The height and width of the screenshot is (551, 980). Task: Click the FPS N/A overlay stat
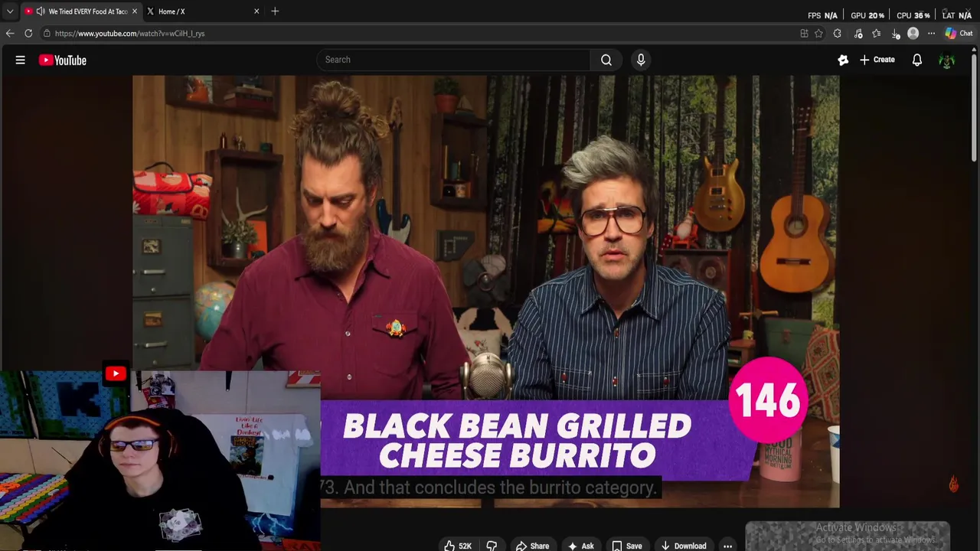pos(822,15)
